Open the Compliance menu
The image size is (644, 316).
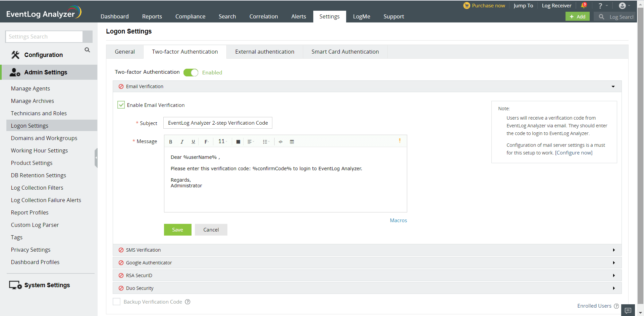click(x=190, y=16)
